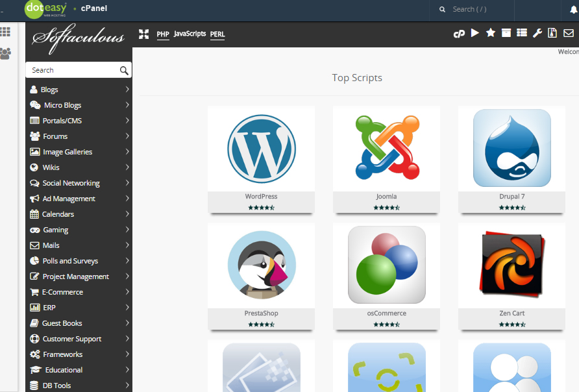Select the WordPress logo
The width and height of the screenshot is (579, 392).
coord(262,149)
